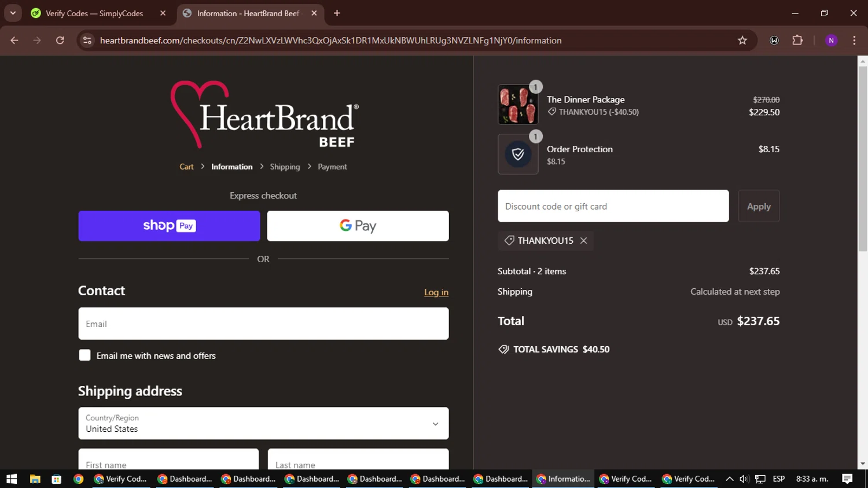Show hidden system tray icons arrow
The width and height of the screenshot is (868, 488).
pos(729,479)
